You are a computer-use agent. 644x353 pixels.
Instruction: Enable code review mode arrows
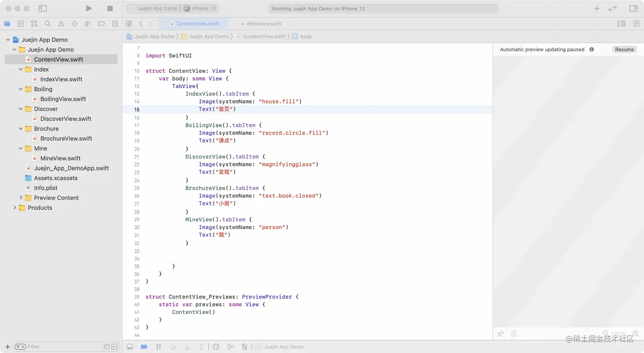click(612, 9)
